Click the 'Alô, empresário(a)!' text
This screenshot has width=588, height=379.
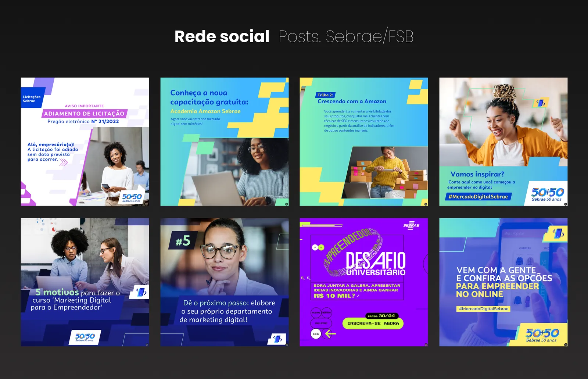(x=51, y=144)
